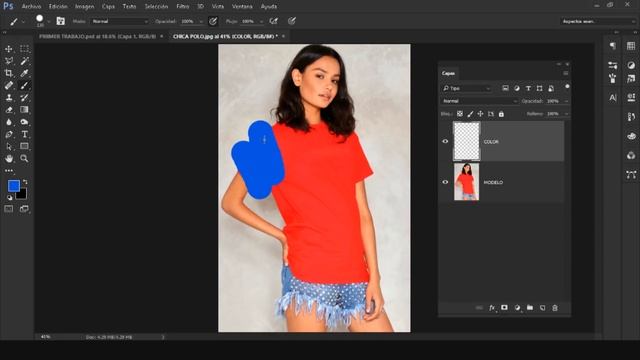The image size is (640, 360).
Task: Open foreground blue color picker
Action: [13, 186]
